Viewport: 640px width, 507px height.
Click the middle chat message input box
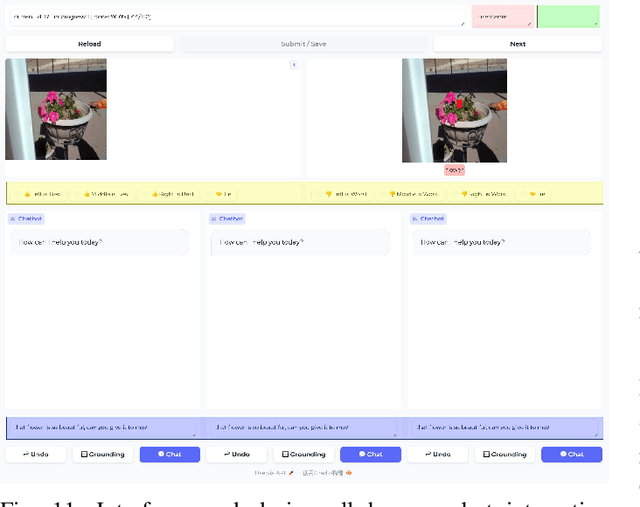(303, 427)
